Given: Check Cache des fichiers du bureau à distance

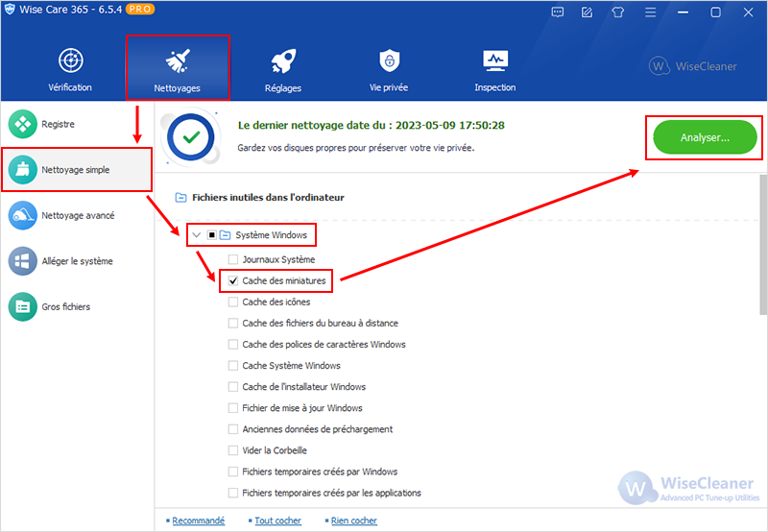Looking at the screenshot, I should pos(233,324).
